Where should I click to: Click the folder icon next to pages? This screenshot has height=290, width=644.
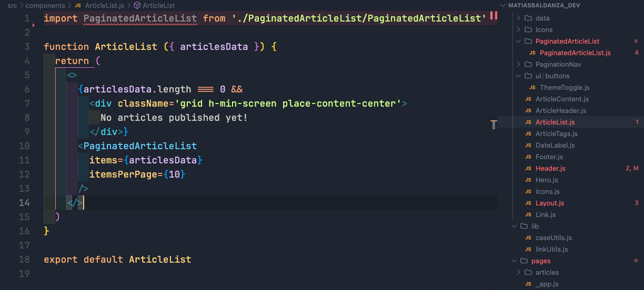pos(524,261)
